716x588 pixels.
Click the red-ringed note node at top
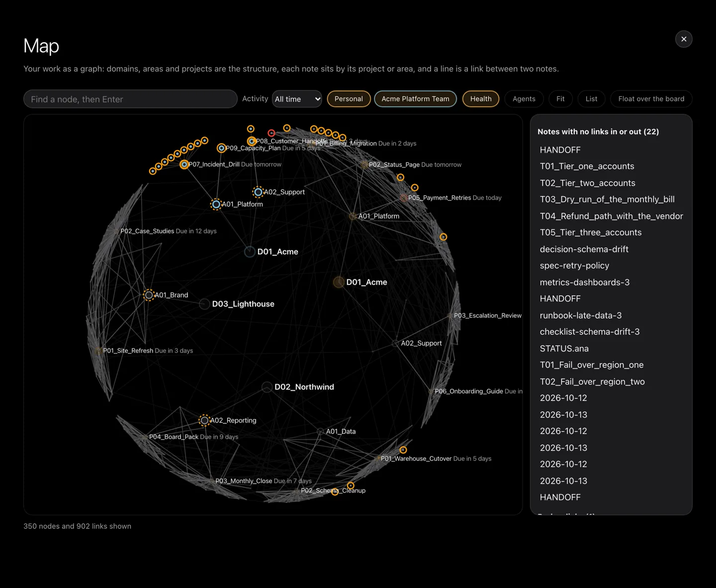coord(271,133)
